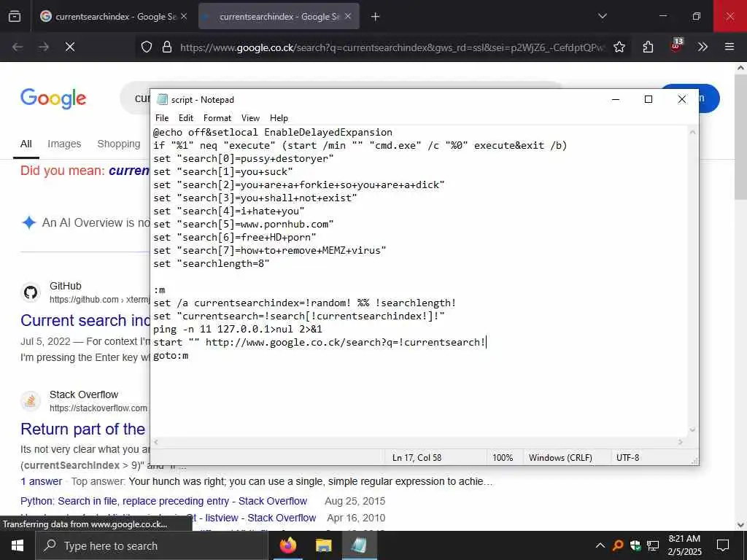Open a new browser tab with plus button
Image resolution: width=747 pixels, height=560 pixels.
[376, 17]
